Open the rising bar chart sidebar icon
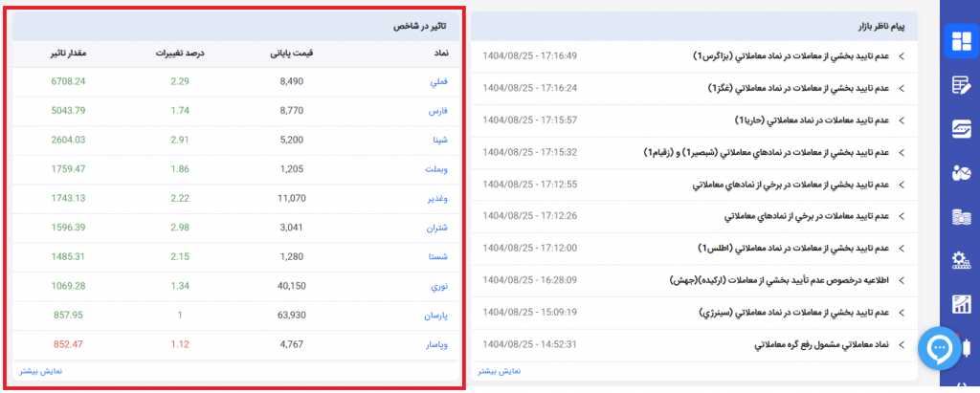Viewport: 980px width, 393px height. click(x=961, y=304)
